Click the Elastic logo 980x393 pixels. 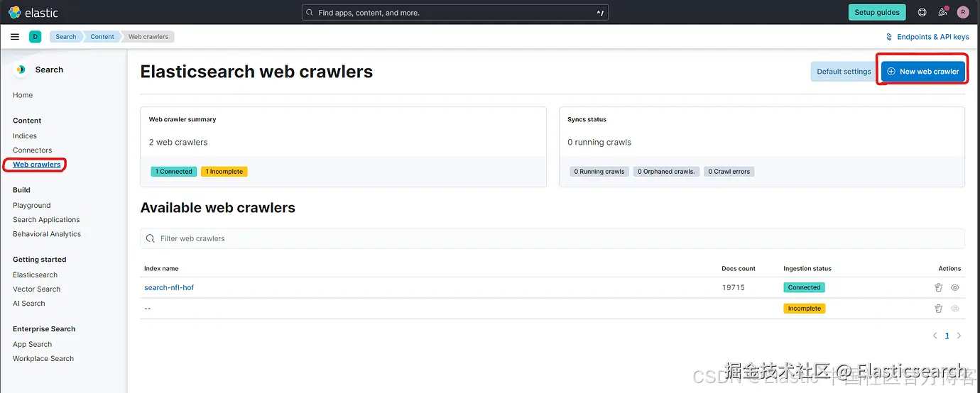point(33,12)
